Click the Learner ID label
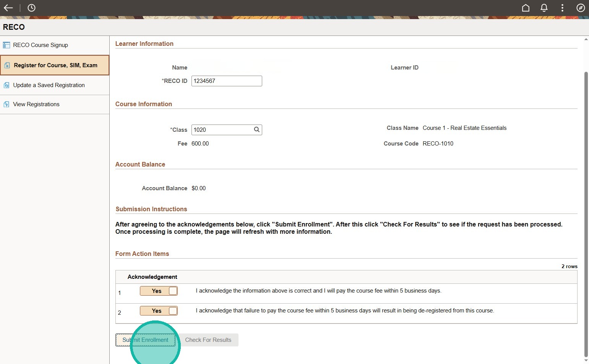Image resolution: width=589 pixels, height=364 pixels. pos(404,68)
